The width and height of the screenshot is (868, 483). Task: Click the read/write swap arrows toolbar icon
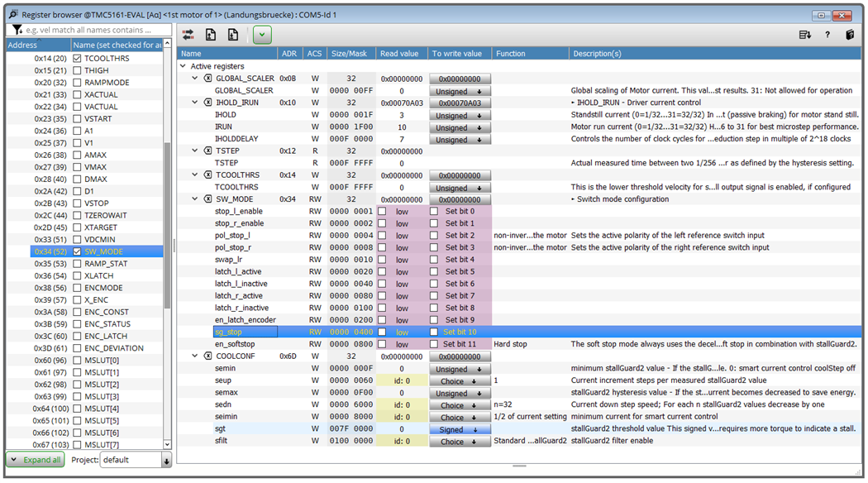188,35
